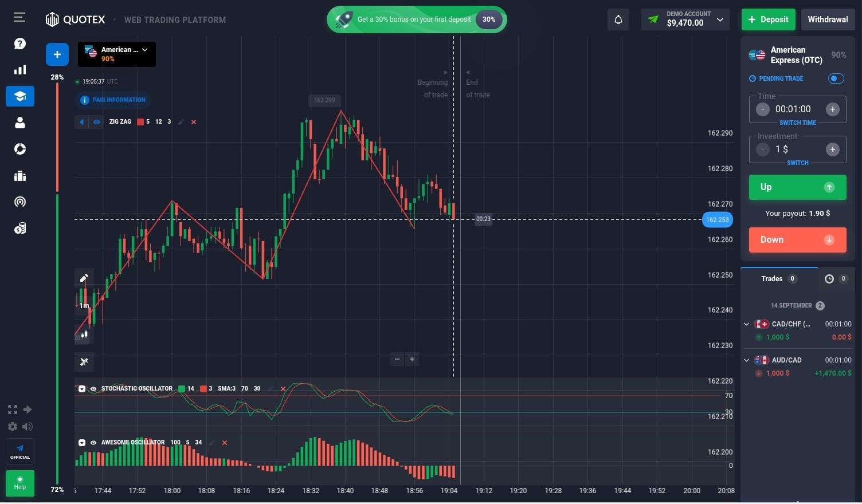This screenshot has width=862, height=504.
Task: Click Switch Time link
Action: pyautogui.click(x=797, y=123)
